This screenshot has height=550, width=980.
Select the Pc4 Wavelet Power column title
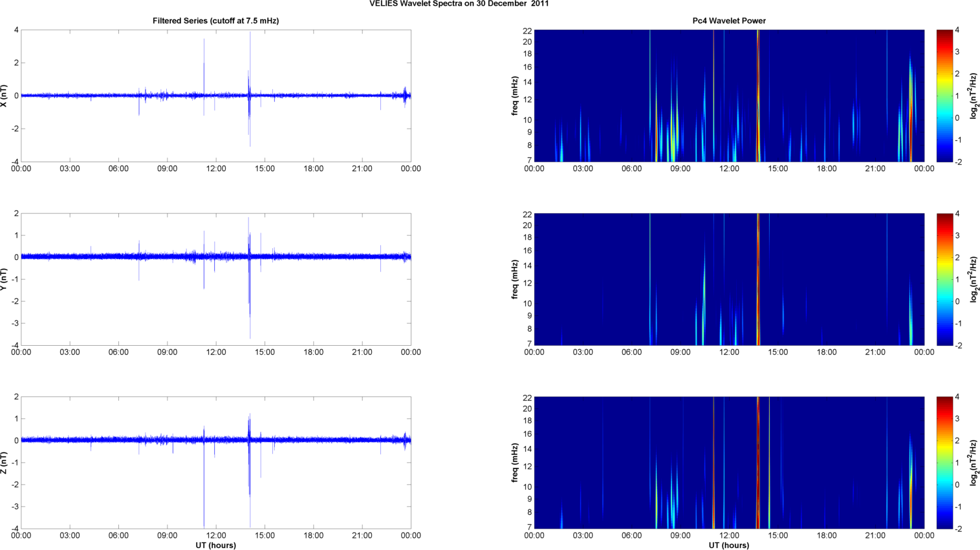coord(729,21)
